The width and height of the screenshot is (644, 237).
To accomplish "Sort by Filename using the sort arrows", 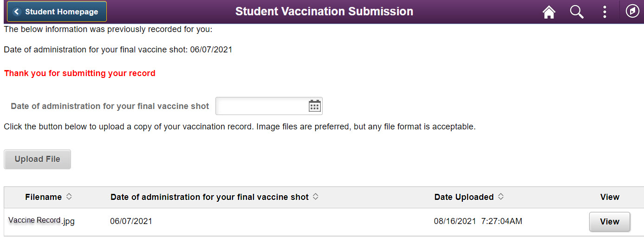I will [69, 197].
